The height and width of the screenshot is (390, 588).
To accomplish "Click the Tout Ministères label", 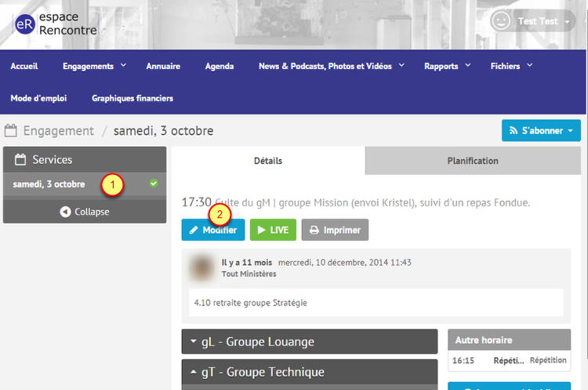I will [249, 274].
